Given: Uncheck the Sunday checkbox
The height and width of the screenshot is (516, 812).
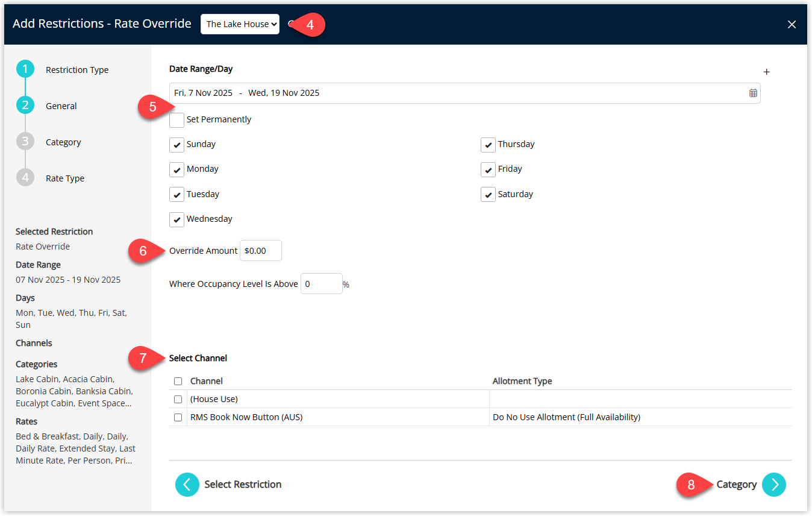Looking at the screenshot, I should pos(176,145).
